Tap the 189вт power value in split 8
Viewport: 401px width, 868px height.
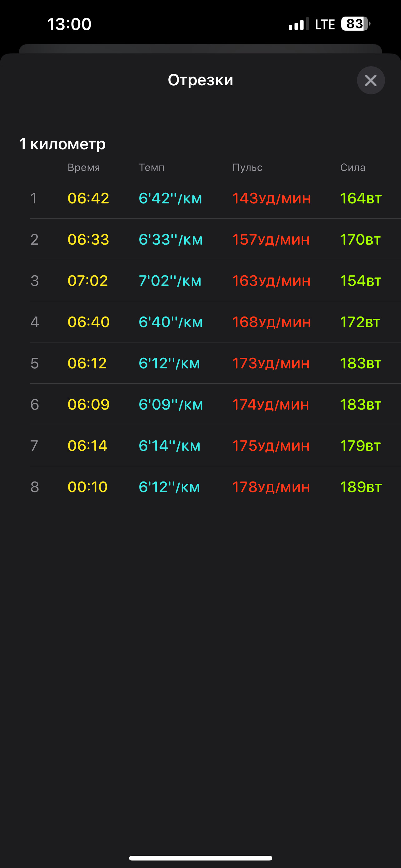pos(361,487)
